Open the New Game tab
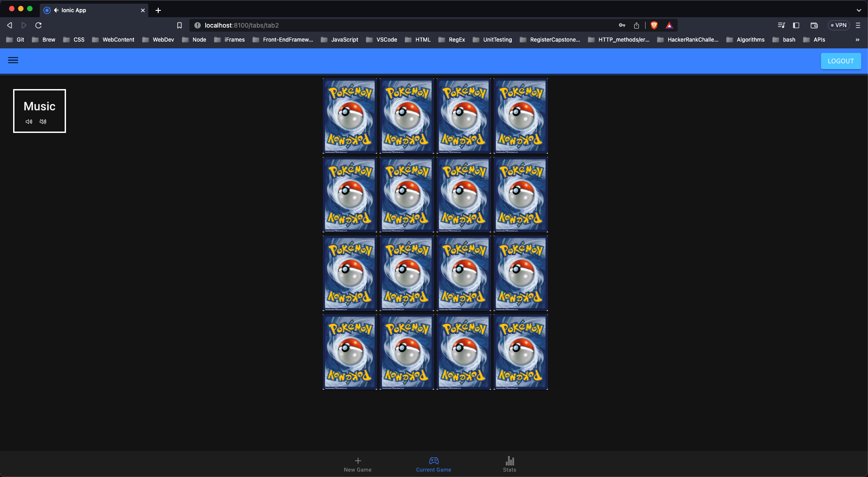Viewport: 868px width, 477px height. click(358, 464)
